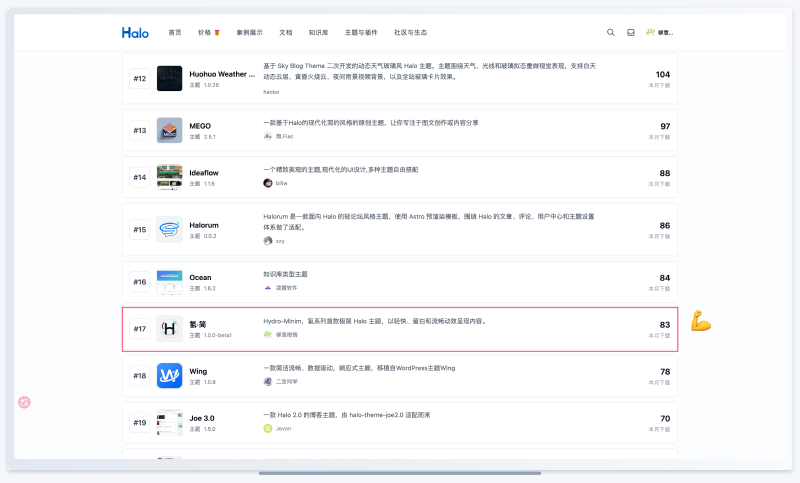Open the 价格 nav item
The image size is (800, 483).
click(x=208, y=32)
